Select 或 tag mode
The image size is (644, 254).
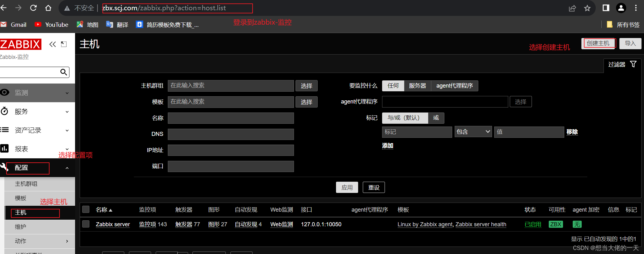[x=436, y=118]
